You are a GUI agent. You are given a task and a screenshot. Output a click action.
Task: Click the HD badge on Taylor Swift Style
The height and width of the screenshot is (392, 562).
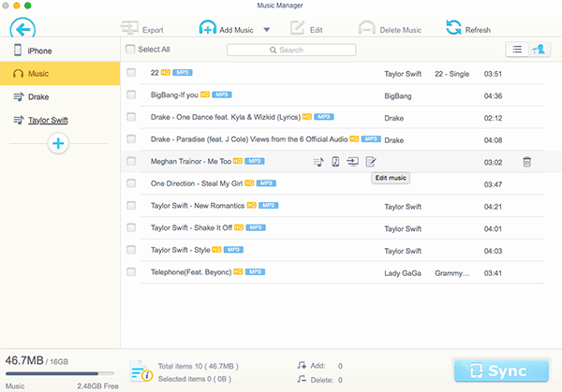pyautogui.click(x=216, y=250)
